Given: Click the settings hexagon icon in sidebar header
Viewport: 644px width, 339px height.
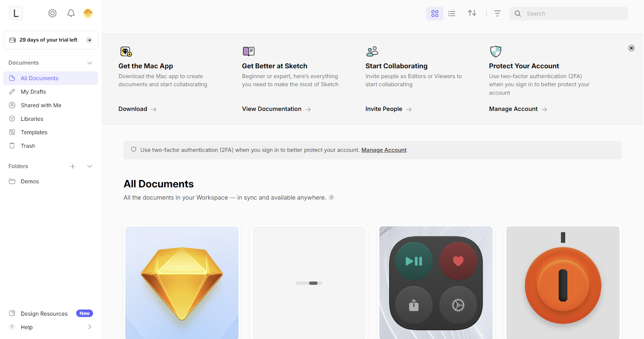Looking at the screenshot, I should pos(52,13).
